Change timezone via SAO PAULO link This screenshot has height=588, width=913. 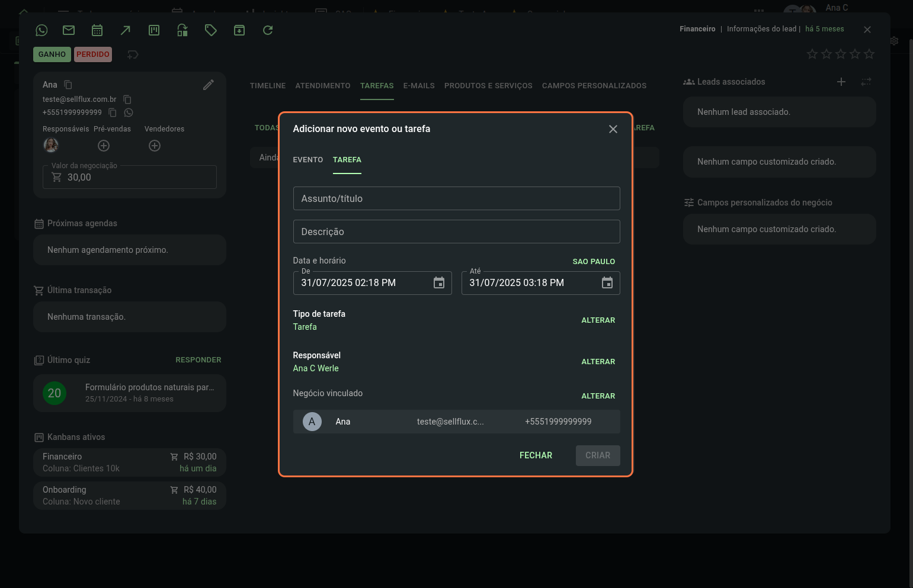click(594, 262)
